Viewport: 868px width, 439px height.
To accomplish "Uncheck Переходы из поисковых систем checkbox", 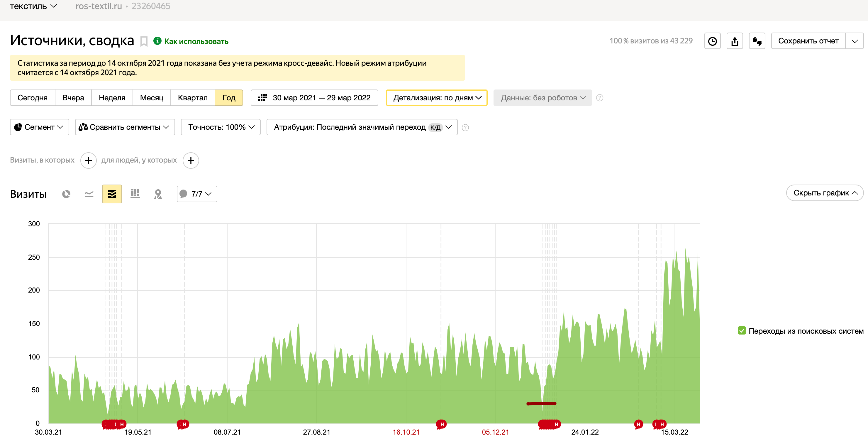I will [742, 330].
